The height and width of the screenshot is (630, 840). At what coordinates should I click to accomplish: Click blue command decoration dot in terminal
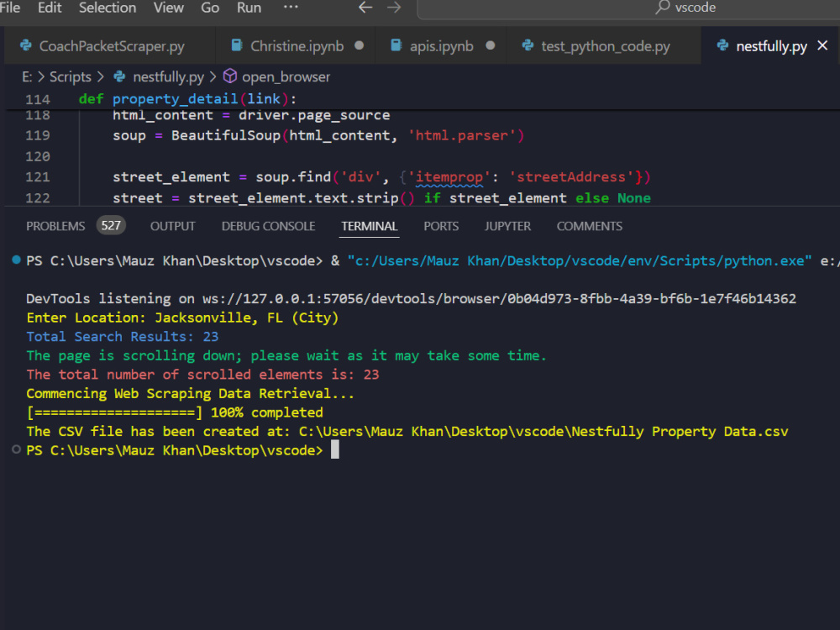(x=17, y=260)
